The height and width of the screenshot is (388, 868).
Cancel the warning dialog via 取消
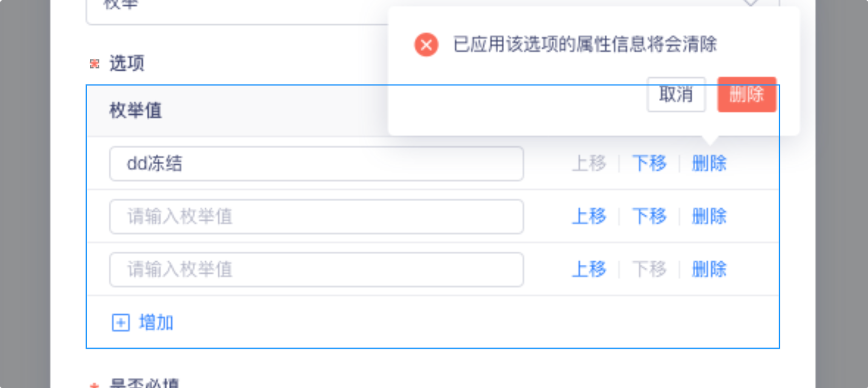click(x=676, y=94)
